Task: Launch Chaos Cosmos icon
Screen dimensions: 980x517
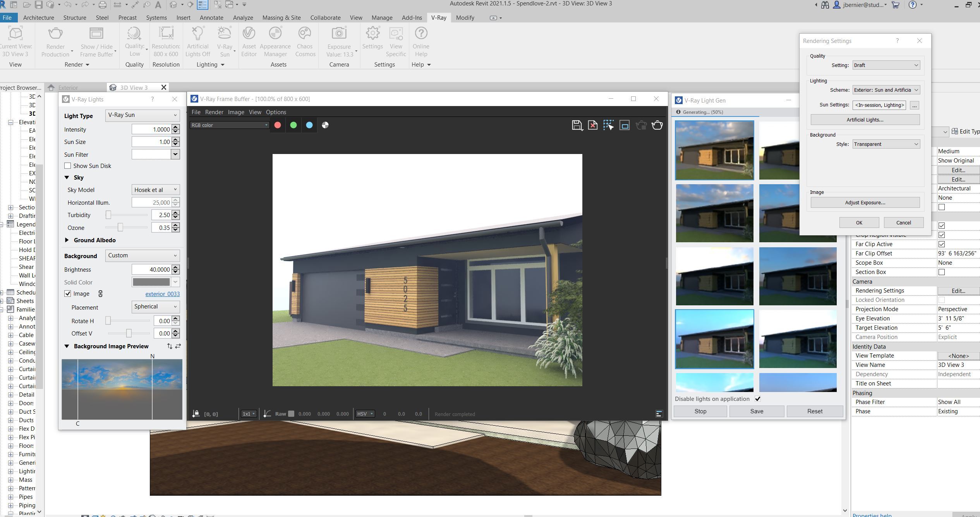Action: [x=305, y=34]
